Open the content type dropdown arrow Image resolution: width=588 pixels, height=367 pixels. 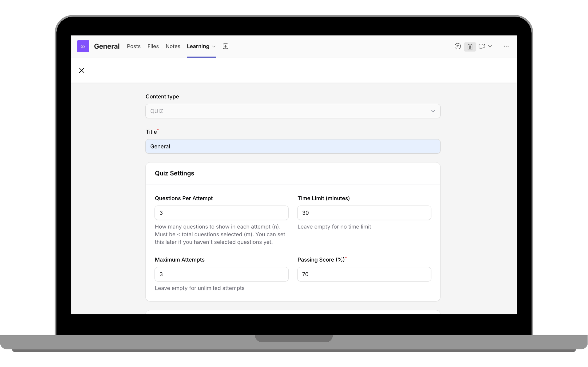433,111
